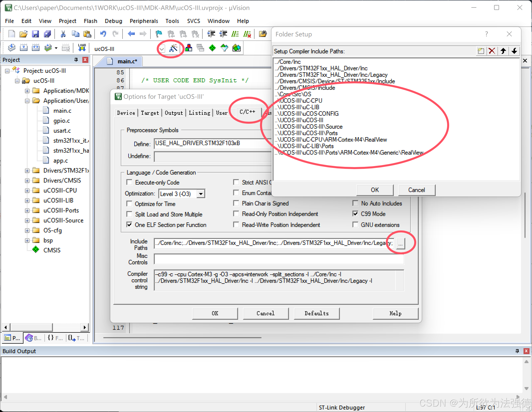This screenshot has height=412, width=532.
Task: Uncheck One ELF Section per Function
Action: [x=129, y=225]
